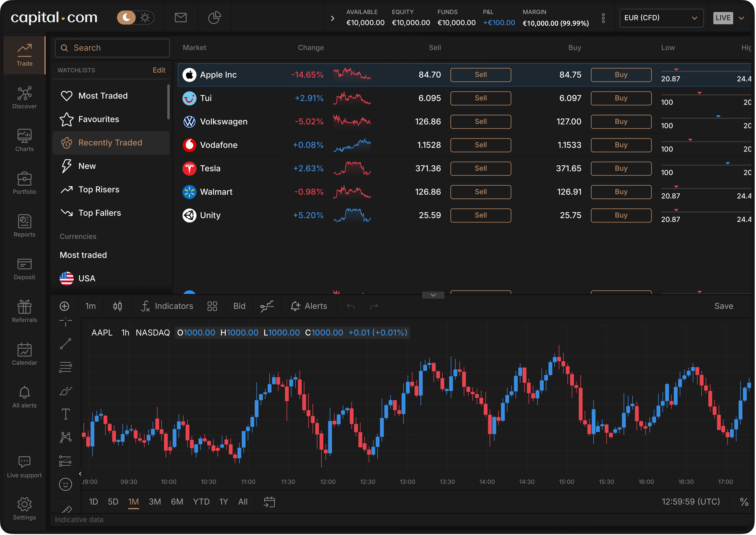The height and width of the screenshot is (535, 756).
Task: Select the brush drawing tool
Action: point(66,391)
